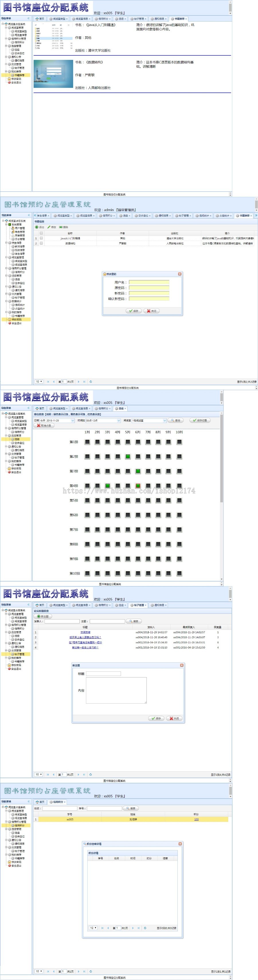This screenshot has width=258, height=980.
Task: Switch to 通知信息 tab on forum screen
Action: click(158, 605)
